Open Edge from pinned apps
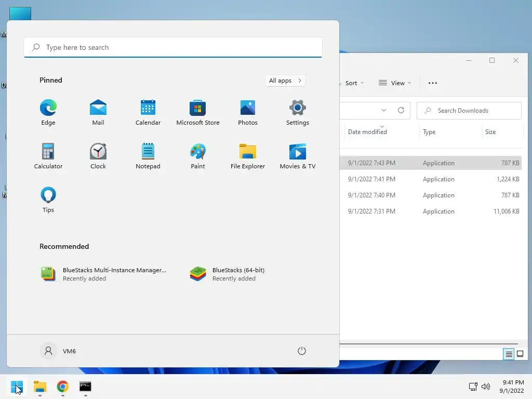Image resolution: width=532 pixels, height=399 pixels. click(x=48, y=113)
